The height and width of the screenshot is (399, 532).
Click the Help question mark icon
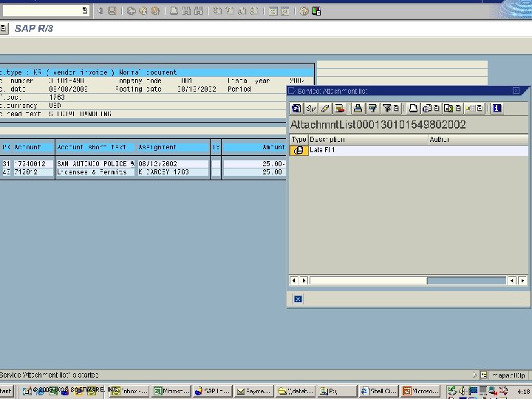click(x=304, y=11)
